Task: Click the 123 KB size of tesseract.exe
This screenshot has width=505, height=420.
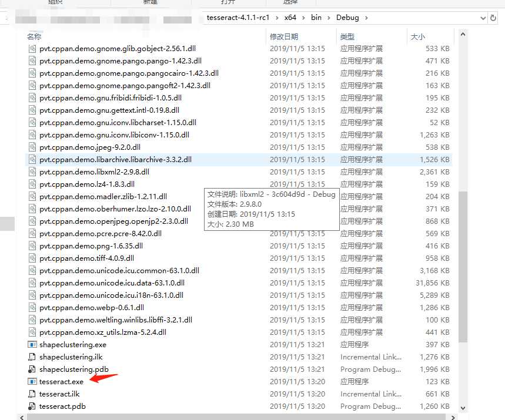Action: coord(437,381)
